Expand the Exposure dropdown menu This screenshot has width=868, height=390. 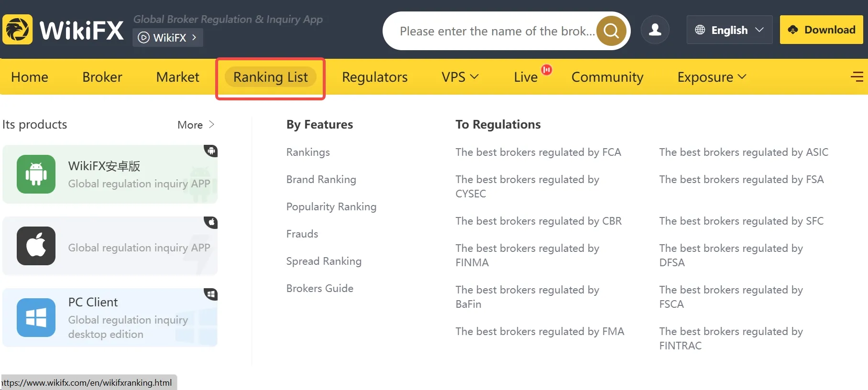tap(712, 77)
